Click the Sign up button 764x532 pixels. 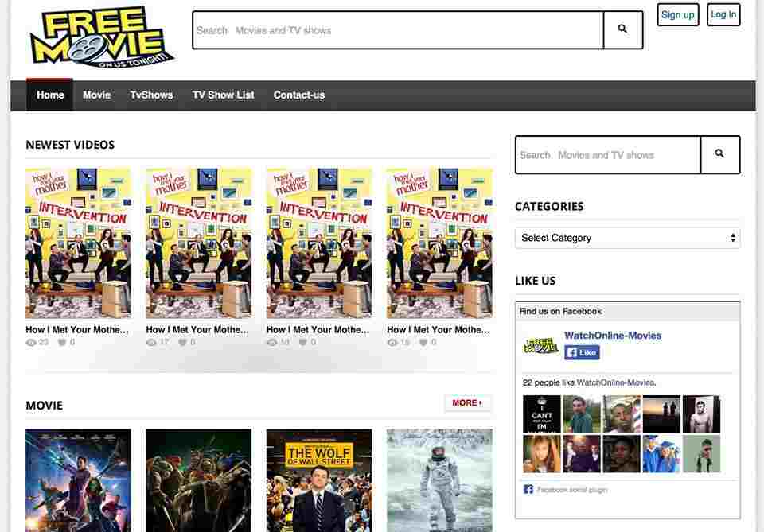(678, 14)
